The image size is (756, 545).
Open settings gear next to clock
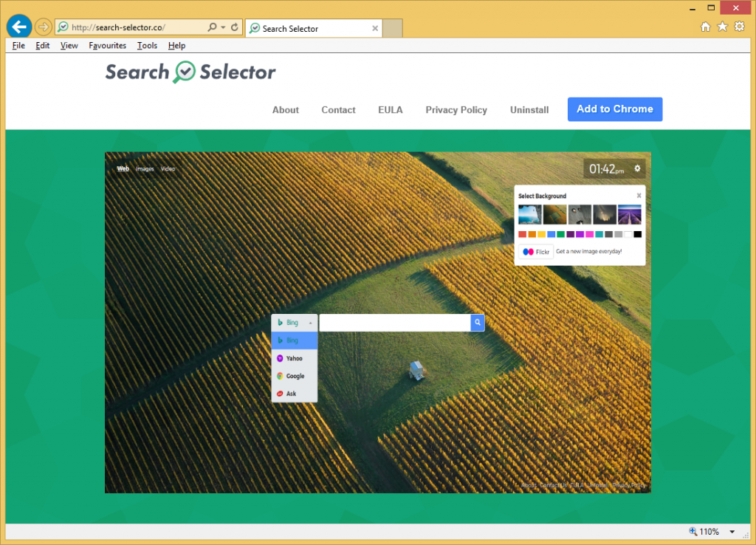coord(637,169)
